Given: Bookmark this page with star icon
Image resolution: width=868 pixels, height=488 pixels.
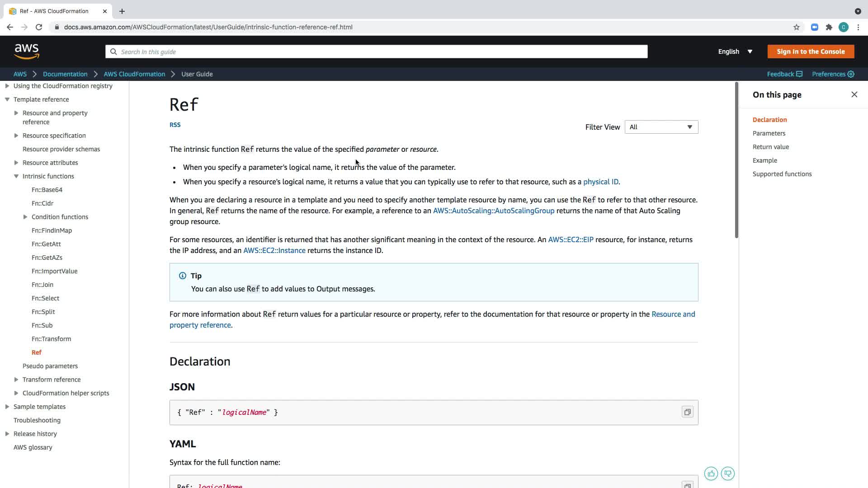Looking at the screenshot, I should click(796, 27).
